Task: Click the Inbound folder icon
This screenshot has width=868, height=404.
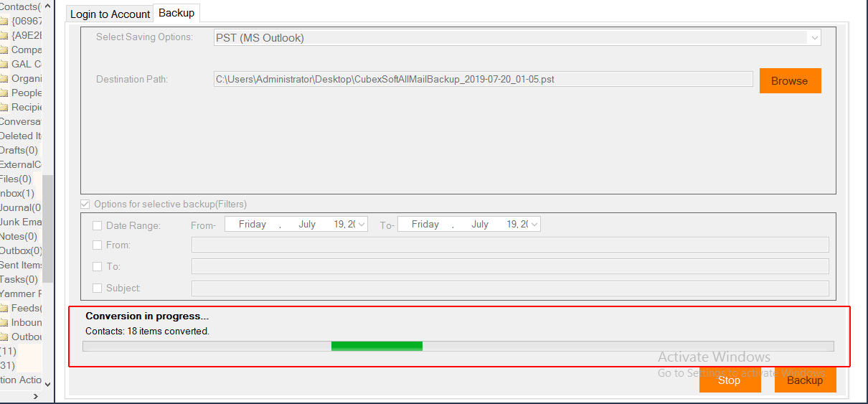Action: (4, 323)
